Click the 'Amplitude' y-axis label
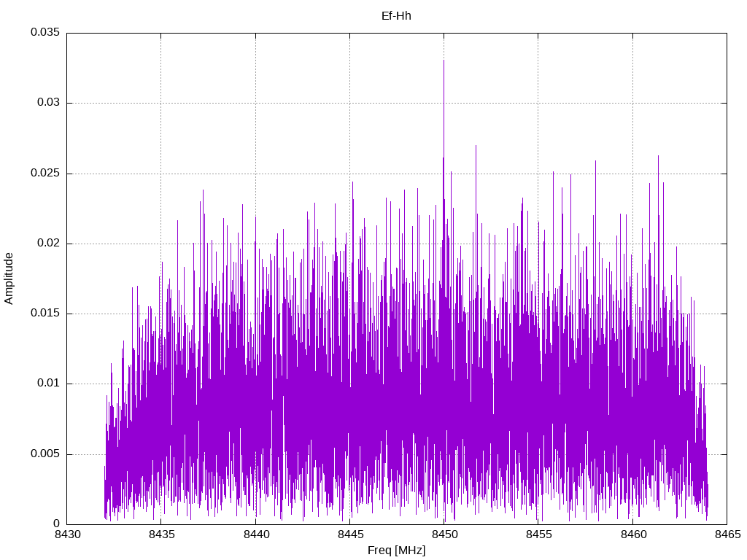The height and width of the screenshot is (560, 747). (9, 279)
